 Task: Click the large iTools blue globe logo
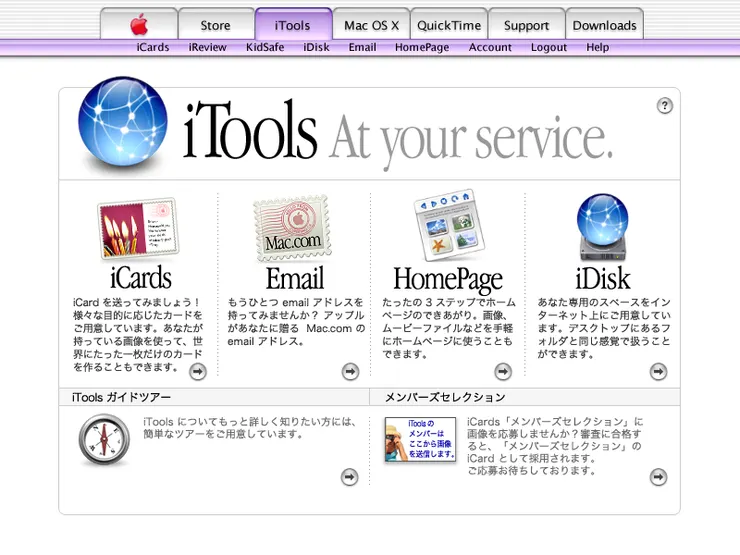[x=123, y=122]
